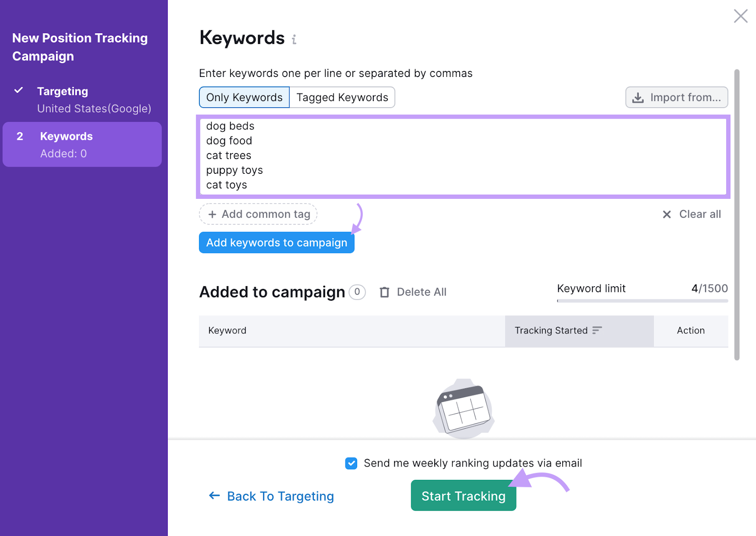Open the Import from options
Viewport: 756px width, 536px height.
coord(676,97)
